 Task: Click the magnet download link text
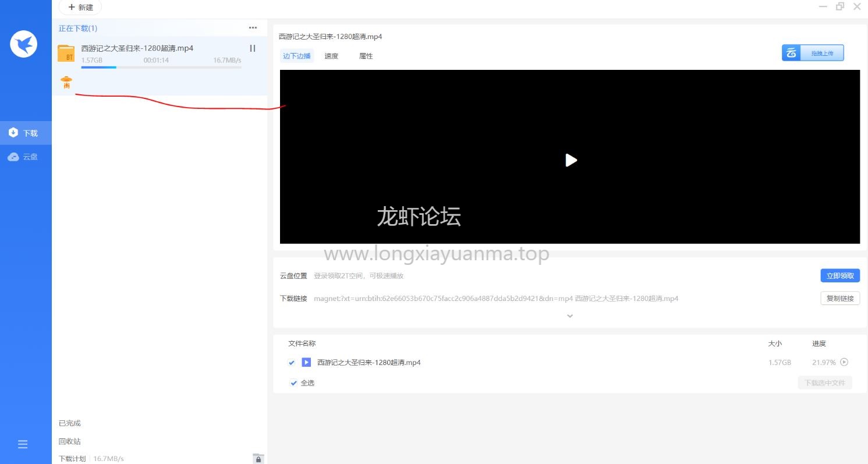496,299
